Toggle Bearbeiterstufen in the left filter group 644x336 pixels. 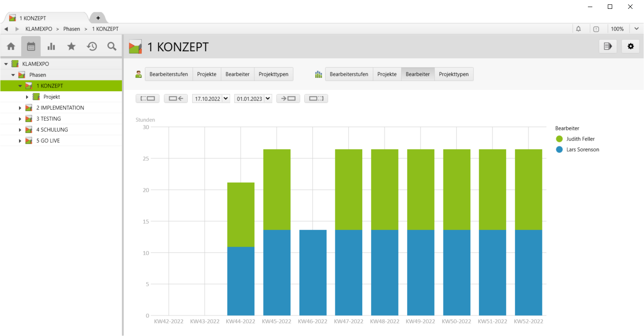tap(169, 74)
